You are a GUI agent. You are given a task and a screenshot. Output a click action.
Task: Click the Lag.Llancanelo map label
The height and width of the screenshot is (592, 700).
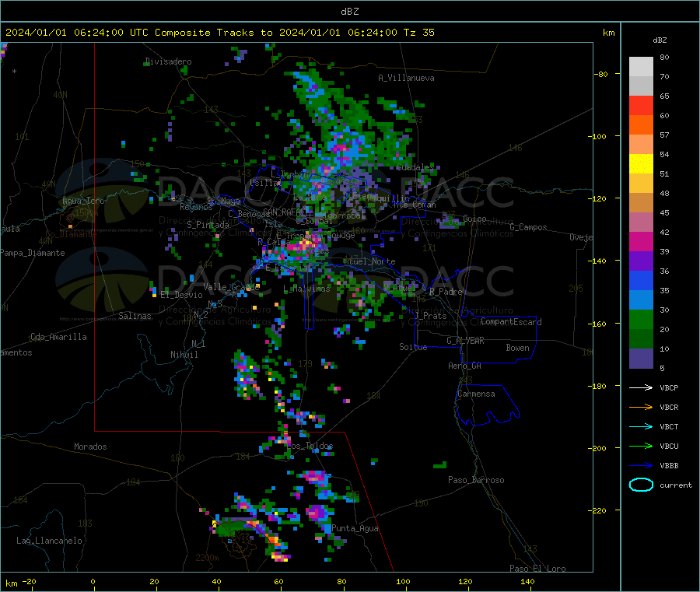click(49, 541)
